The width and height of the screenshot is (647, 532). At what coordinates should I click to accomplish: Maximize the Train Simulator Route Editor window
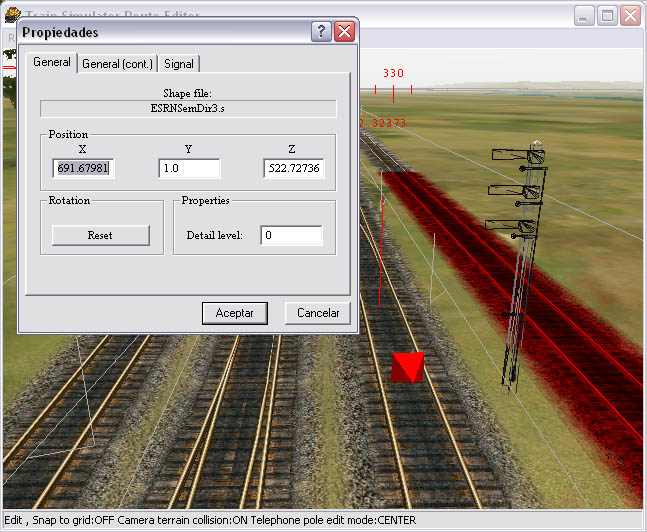point(607,15)
